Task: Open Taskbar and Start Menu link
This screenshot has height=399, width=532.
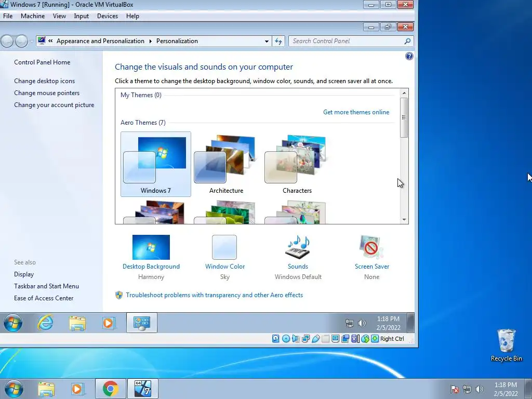Action: click(x=46, y=286)
